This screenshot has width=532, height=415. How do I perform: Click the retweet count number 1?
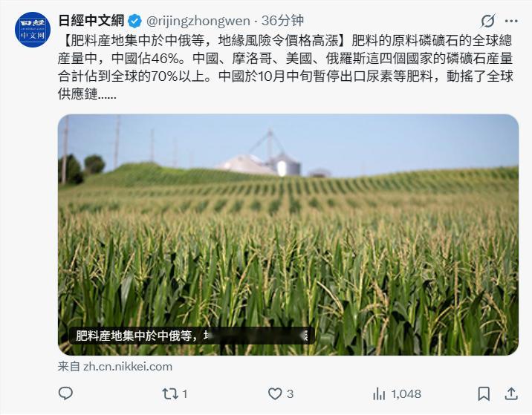[185, 394]
